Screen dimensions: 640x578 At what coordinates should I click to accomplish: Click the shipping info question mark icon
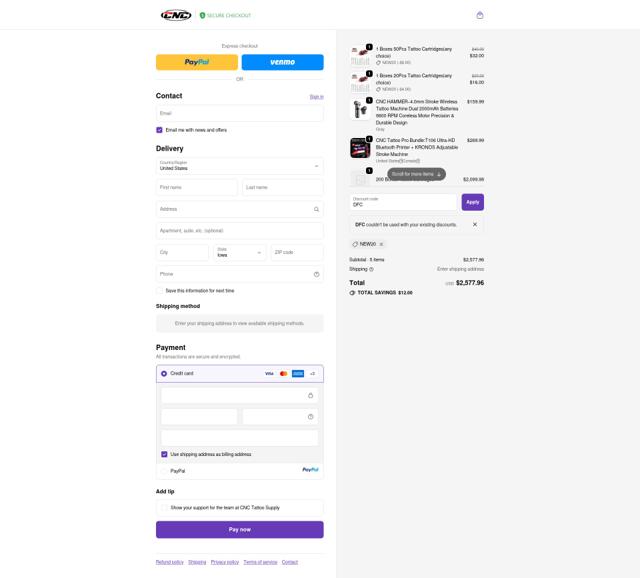pos(371,269)
